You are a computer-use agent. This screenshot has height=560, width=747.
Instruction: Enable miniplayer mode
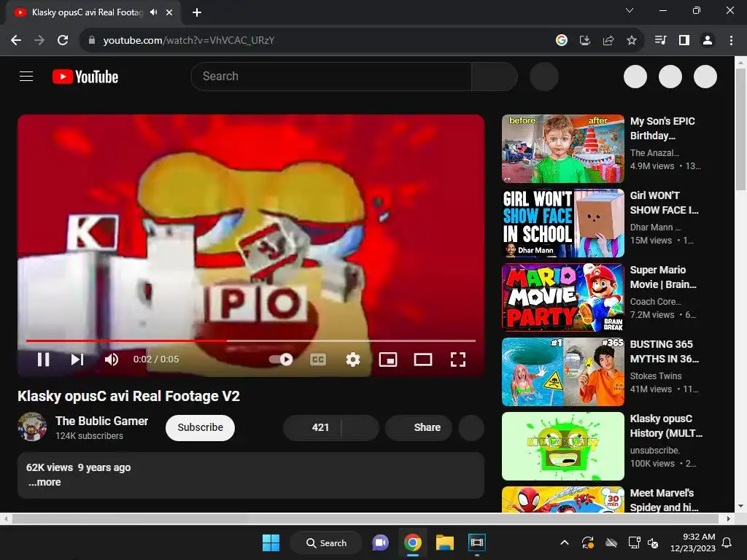coord(388,359)
